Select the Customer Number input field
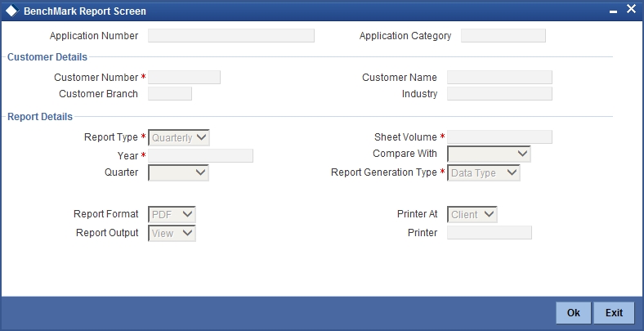644x331 pixels. pyautogui.click(x=184, y=77)
